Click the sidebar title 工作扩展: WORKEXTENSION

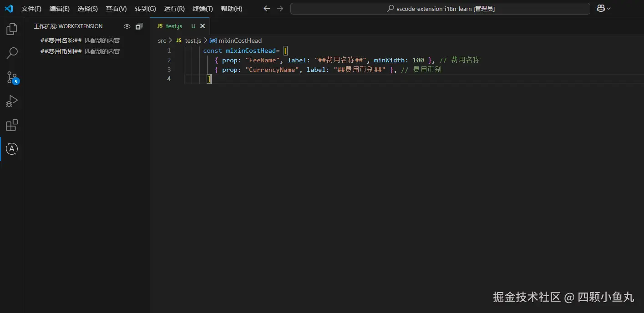68,26
